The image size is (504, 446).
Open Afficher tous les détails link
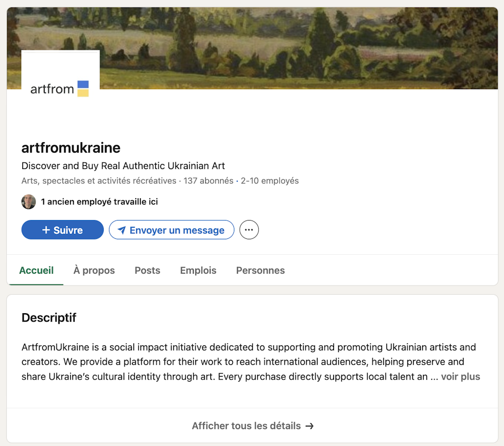[x=253, y=426]
